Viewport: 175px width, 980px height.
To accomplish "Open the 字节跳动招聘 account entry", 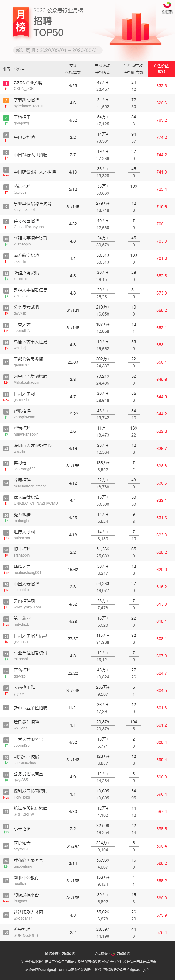I will coord(26,100).
